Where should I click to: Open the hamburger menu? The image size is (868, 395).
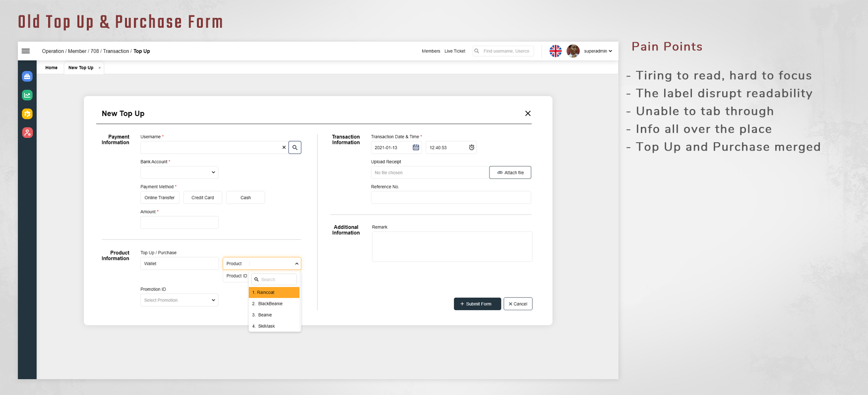26,51
